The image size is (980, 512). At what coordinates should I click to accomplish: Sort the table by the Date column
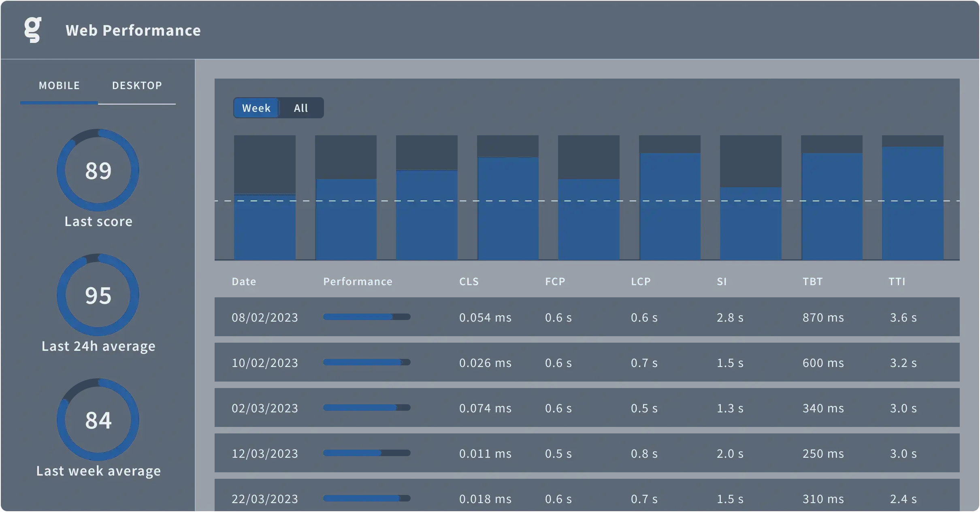pyautogui.click(x=243, y=282)
